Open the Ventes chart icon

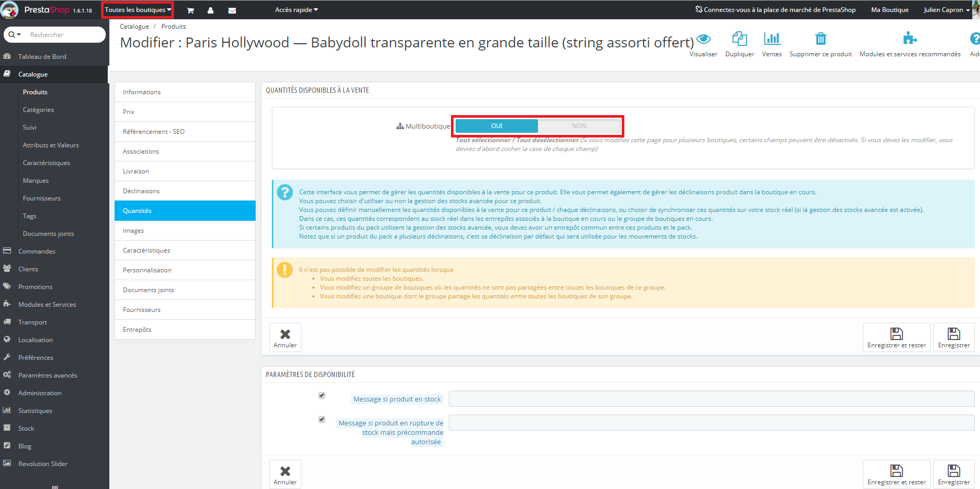pyautogui.click(x=772, y=39)
